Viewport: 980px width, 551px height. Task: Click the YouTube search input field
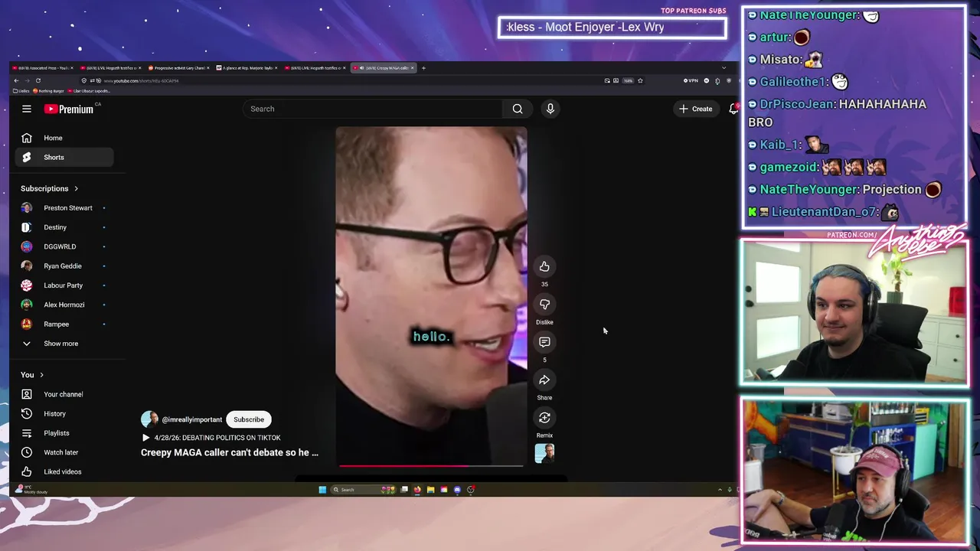(373, 109)
